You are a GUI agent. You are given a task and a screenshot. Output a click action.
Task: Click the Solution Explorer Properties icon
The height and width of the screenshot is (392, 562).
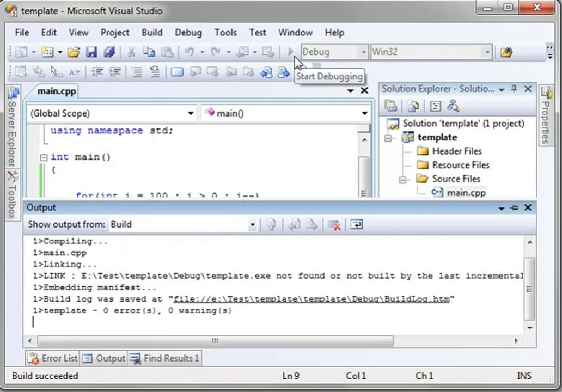(x=390, y=106)
